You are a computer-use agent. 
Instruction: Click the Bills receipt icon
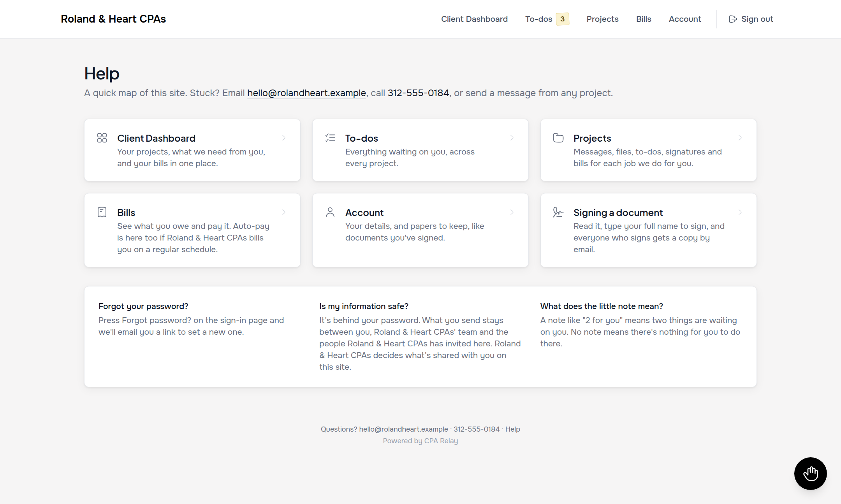click(x=102, y=212)
